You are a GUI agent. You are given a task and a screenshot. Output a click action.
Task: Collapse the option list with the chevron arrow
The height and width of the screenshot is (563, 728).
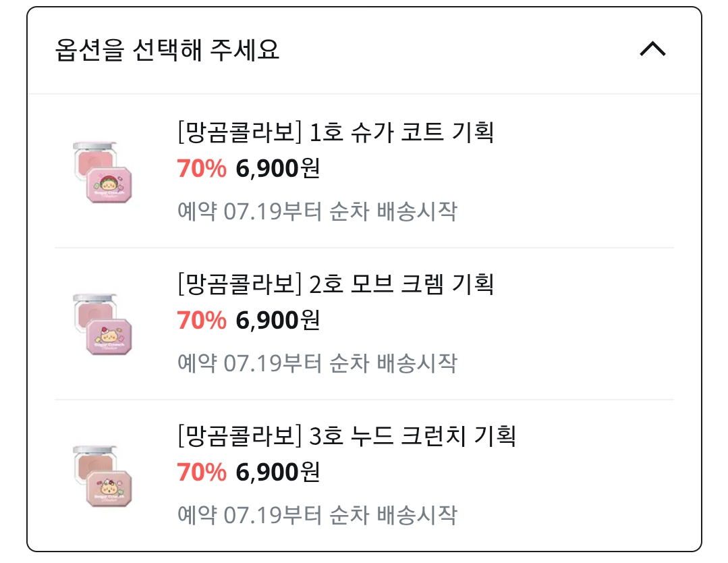coord(653,49)
